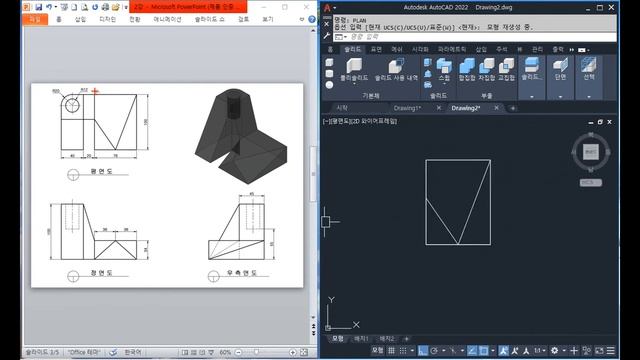
Task: Click the viewport controls label top-left
Action: 360,121
